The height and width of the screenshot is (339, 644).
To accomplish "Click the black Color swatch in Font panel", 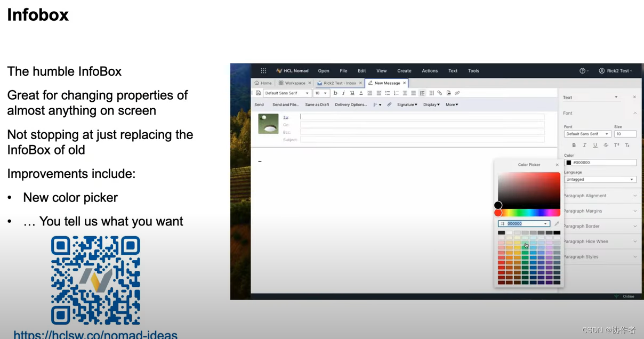I will [569, 163].
